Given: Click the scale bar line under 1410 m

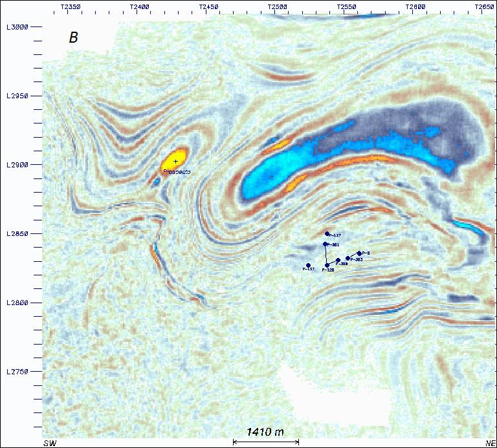Looking at the screenshot, I should [x=266, y=442].
